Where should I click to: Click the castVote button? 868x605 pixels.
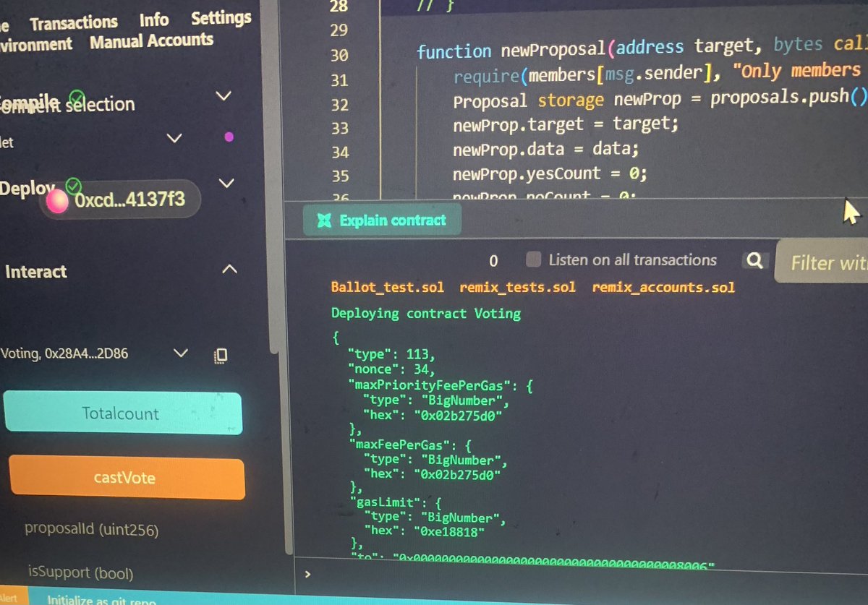(127, 477)
